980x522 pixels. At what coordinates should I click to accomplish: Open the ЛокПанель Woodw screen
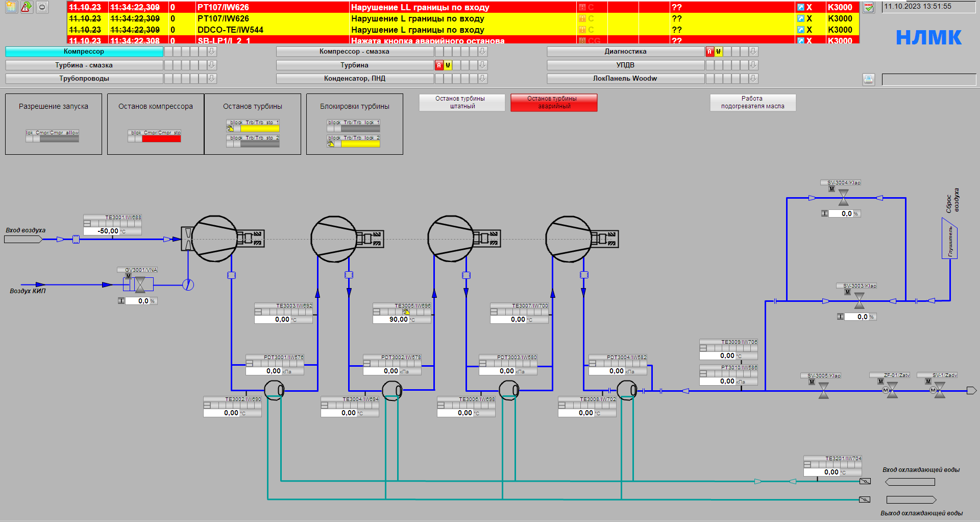coord(625,78)
